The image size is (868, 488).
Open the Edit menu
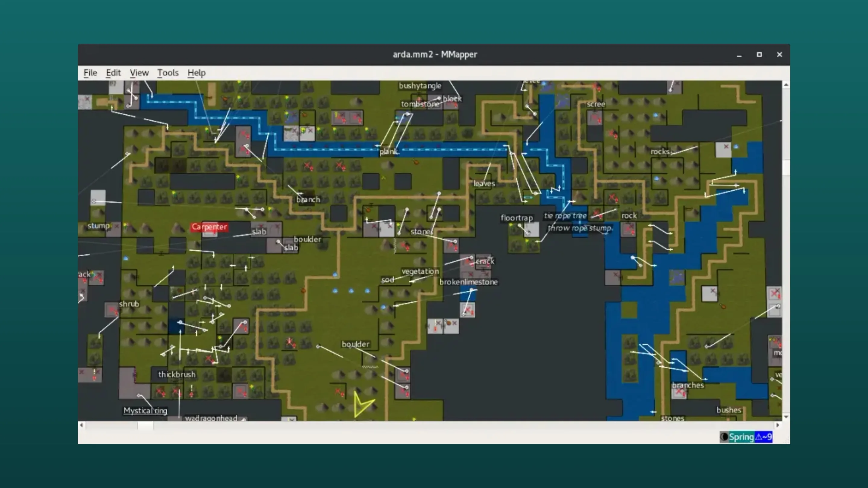(x=113, y=73)
